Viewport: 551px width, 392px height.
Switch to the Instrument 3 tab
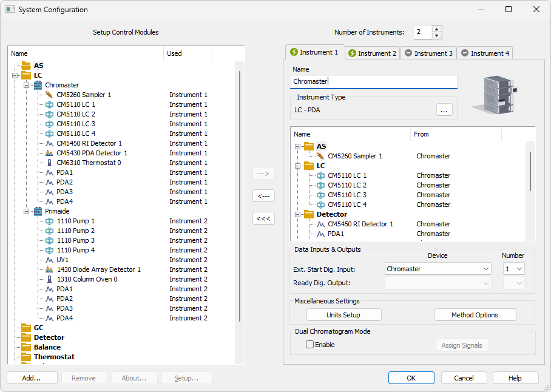(x=428, y=53)
